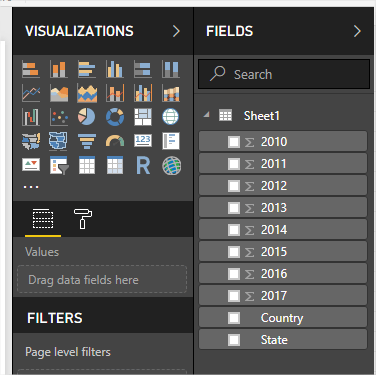Insert a Waterfall chart visual
Screen dimensions: 376x375
(x=31, y=117)
